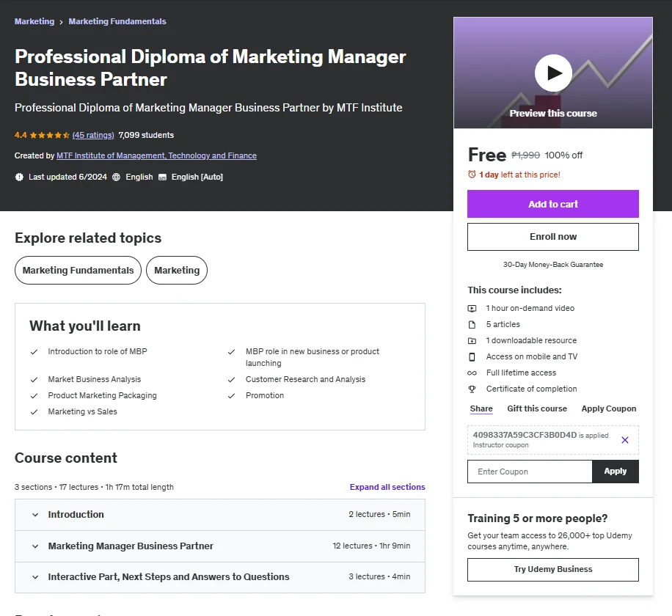
Task: Select the Marketing topic pill
Action: point(177,271)
